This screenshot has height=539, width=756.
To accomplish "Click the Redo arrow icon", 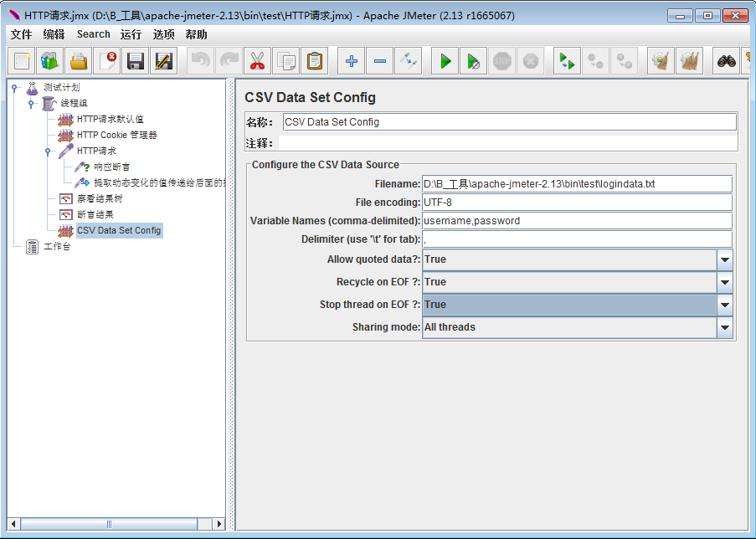I will [229, 61].
